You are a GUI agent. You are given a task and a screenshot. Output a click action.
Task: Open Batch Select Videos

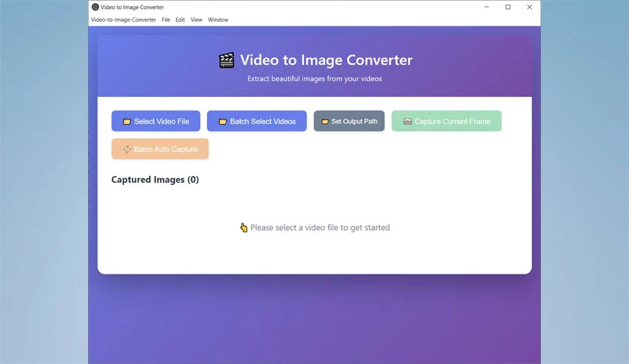point(257,121)
